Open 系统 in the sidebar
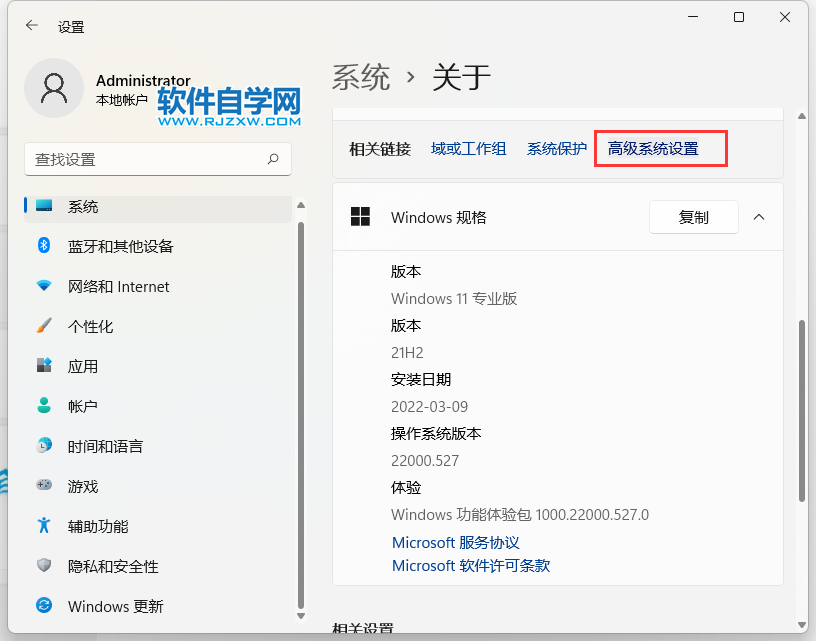816x641 pixels. [158, 207]
